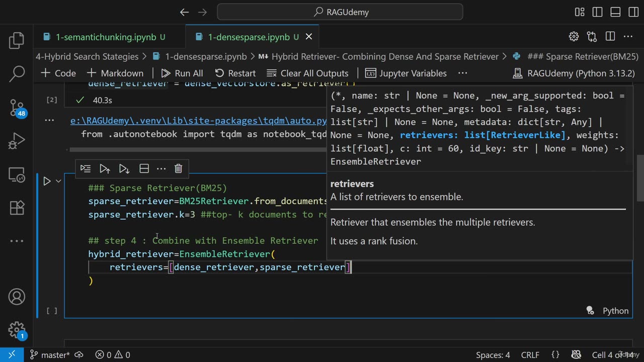Delete the current notebook cell
This screenshot has height=362, width=644.
coord(178,168)
